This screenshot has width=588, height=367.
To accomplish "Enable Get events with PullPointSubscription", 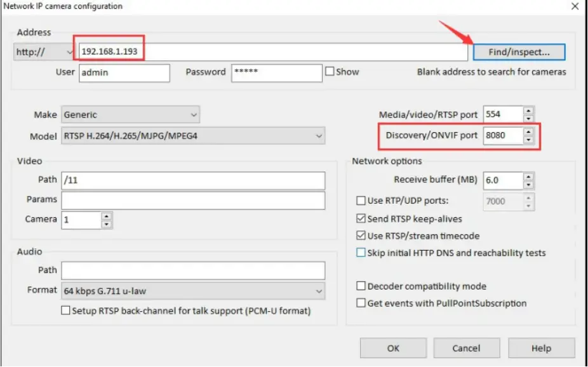I will point(361,303).
